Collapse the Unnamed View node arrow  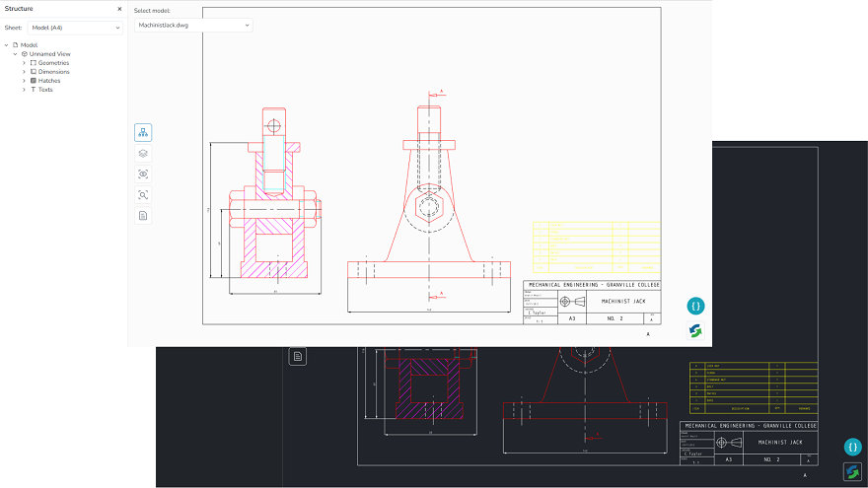(x=16, y=54)
